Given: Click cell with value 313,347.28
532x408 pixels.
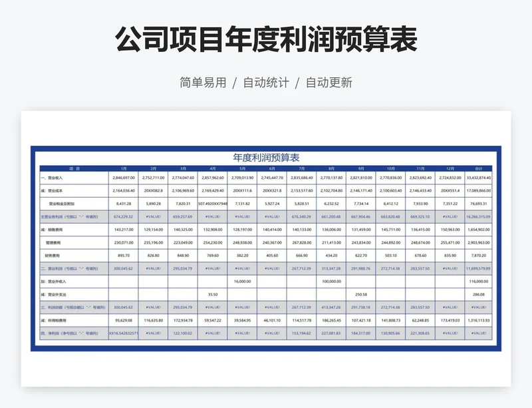Looking at the screenshot, I should click(x=331, y=268).
